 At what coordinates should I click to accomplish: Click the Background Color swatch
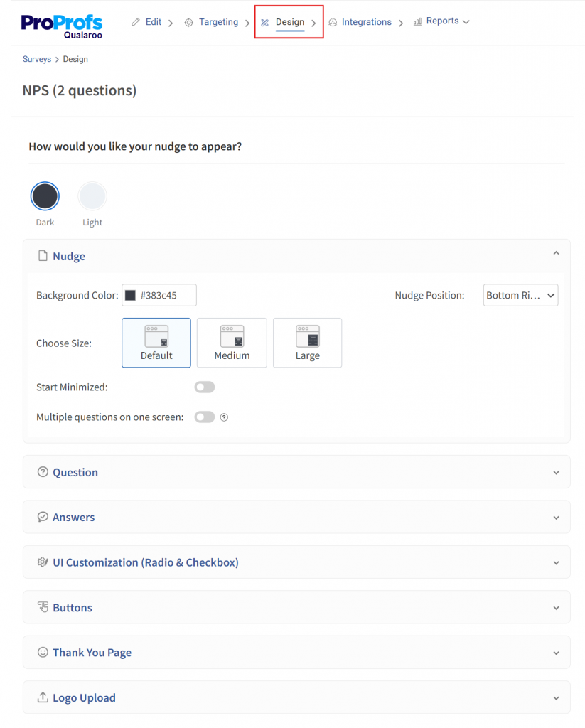pos(131,295)
